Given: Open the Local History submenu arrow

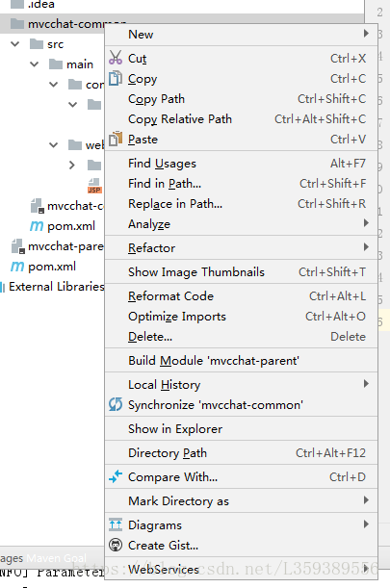Looking at the screenshot, I should (x=366, y=384).
